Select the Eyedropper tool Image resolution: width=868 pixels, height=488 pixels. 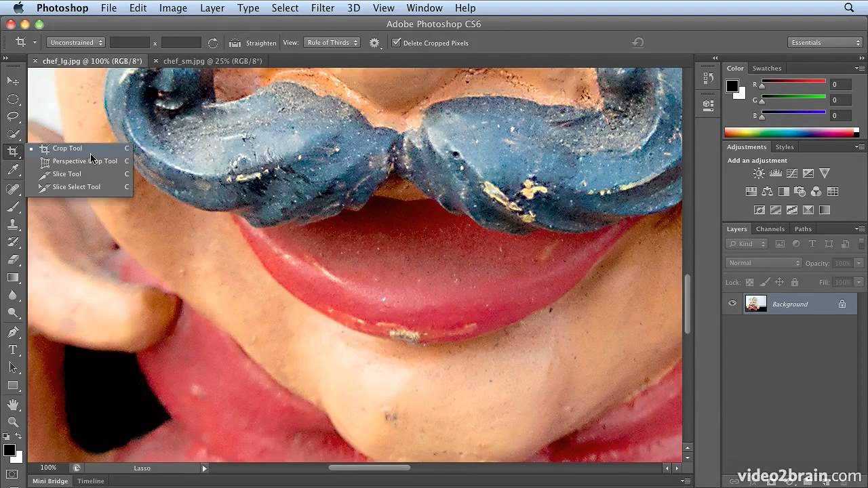tap(13, 170)
